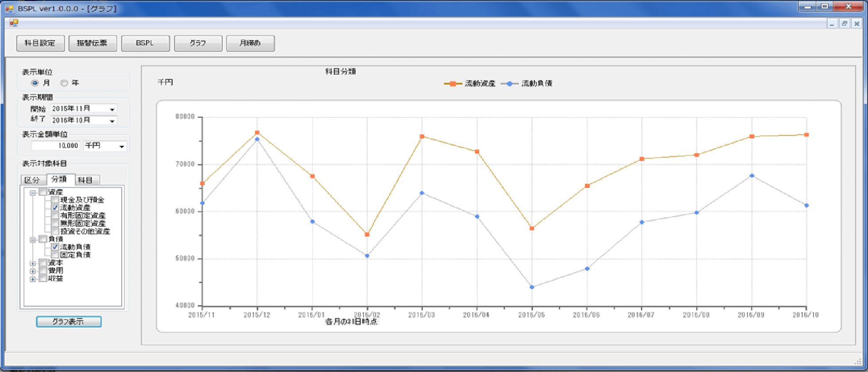Uncheck the 流動資産 checkbox
Image resolution: width=868 pixels, height=372 pixels.
point(55,208)
